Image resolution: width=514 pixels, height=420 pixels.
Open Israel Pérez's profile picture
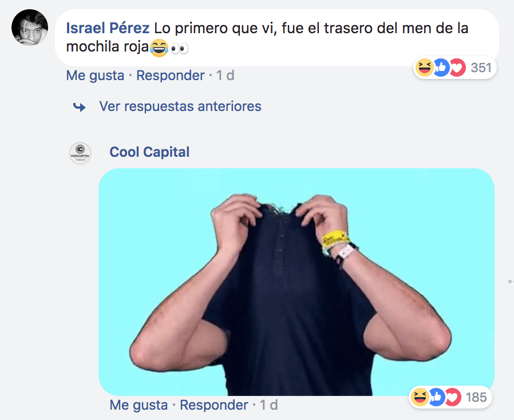[30, 27]
